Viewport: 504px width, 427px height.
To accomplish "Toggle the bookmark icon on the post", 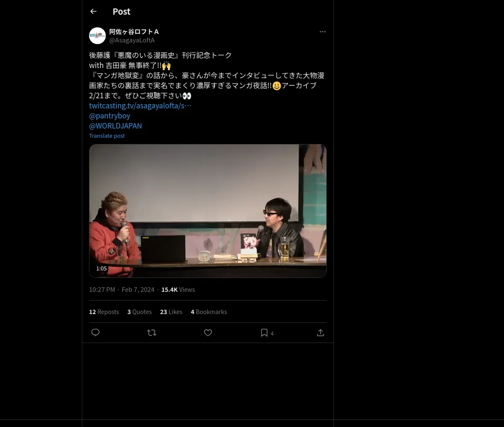I will 264,333.
